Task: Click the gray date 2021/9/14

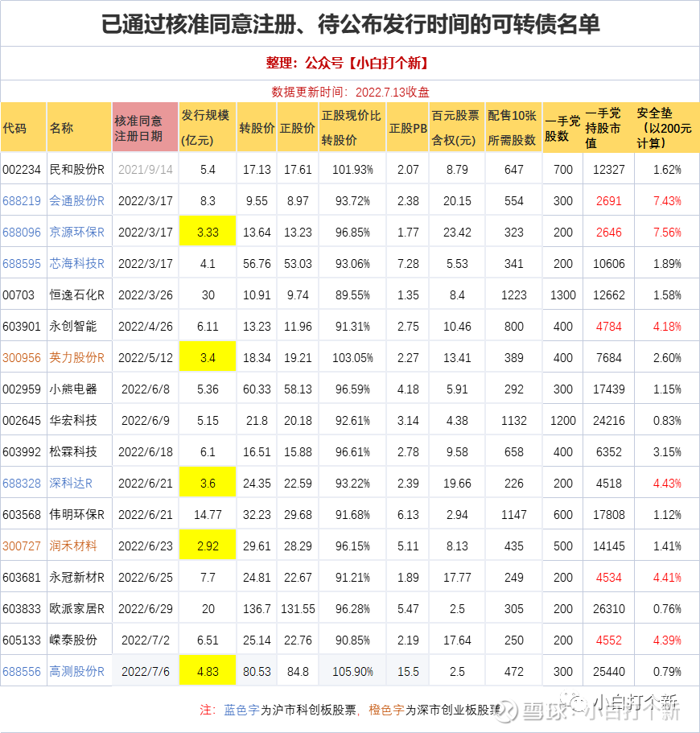Action: click(x=146, y=169)
